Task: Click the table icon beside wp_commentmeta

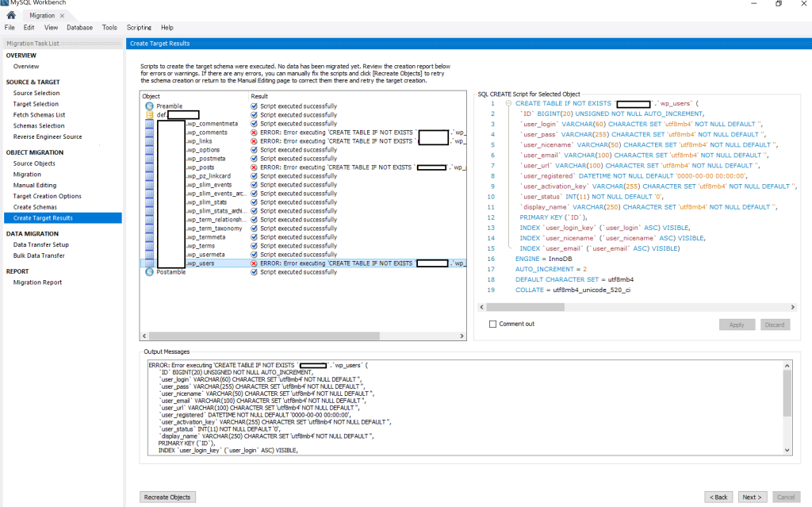Action: coord(149,124)
